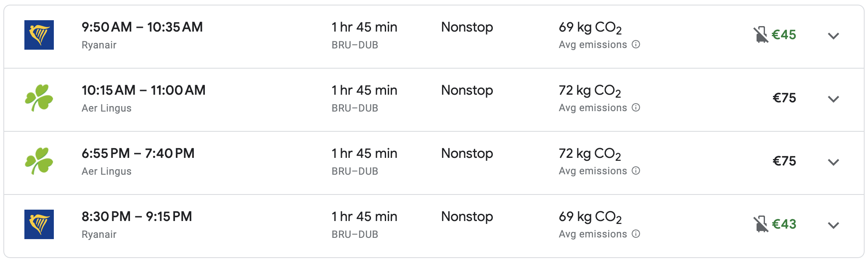Viewport: 868px width, 261px height.
Task: Open emissions info for the 6:55 PM flight
Action: pos(636,171)
